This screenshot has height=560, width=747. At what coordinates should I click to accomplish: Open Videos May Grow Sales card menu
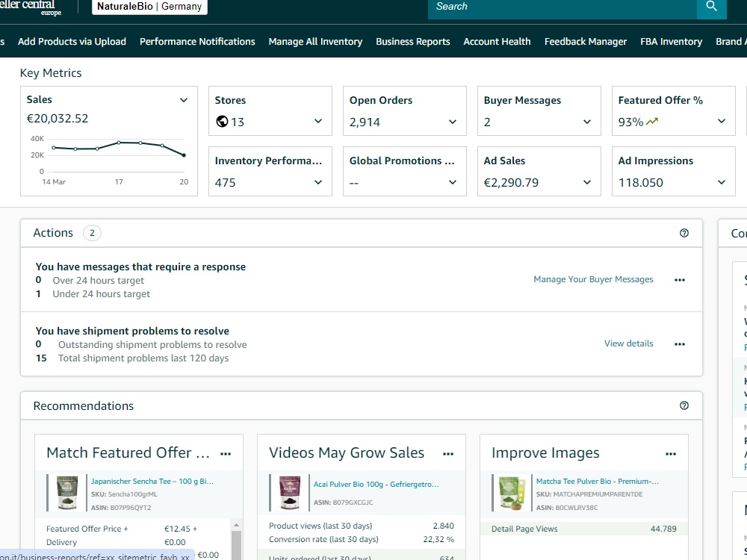448,454
